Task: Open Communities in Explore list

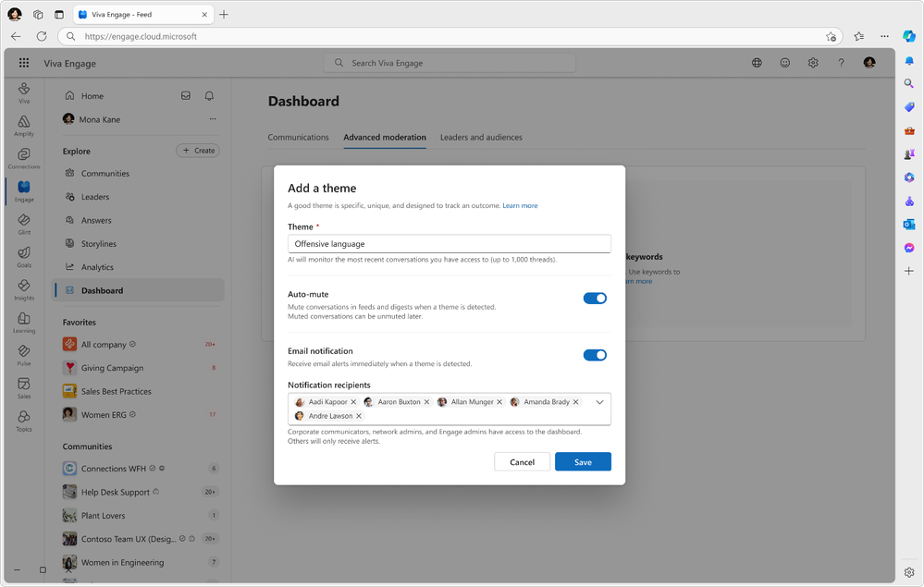Action: pyautogui.click(x=138, y=174)
